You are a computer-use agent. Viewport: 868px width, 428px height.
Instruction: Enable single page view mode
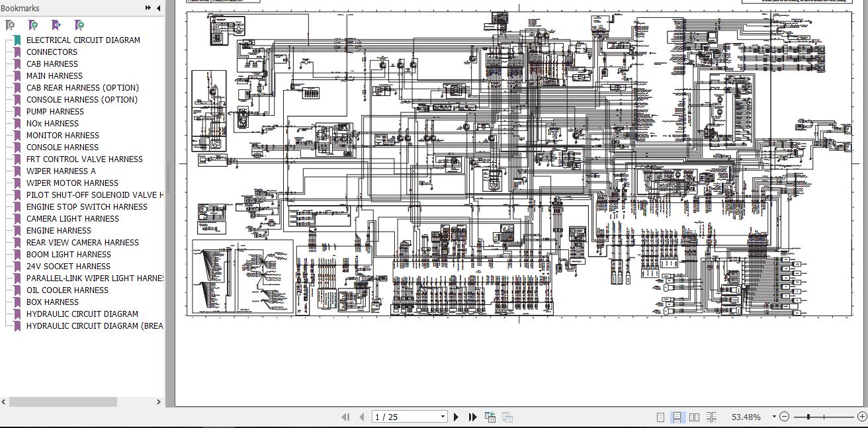660,417
